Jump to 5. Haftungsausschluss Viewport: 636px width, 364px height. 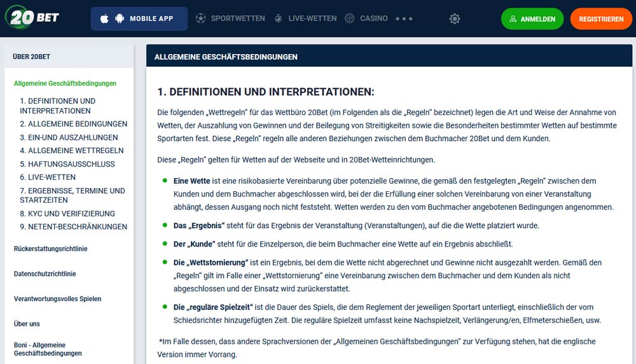click(67, 164)
